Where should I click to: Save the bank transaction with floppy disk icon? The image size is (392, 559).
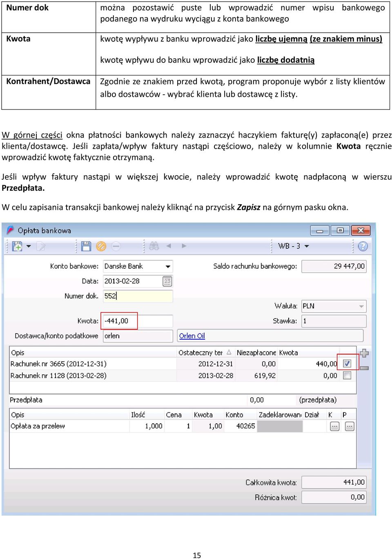[86, 246]
